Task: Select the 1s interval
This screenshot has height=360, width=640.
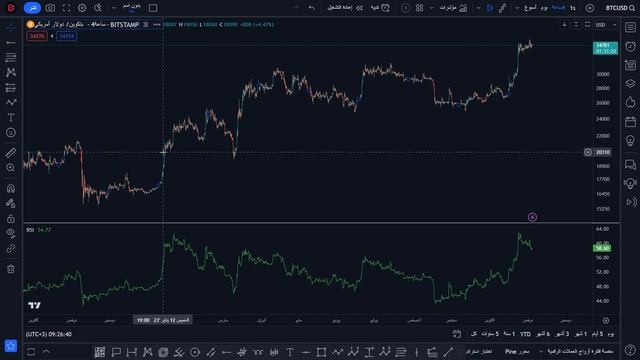Action: [x=573, y=8]
